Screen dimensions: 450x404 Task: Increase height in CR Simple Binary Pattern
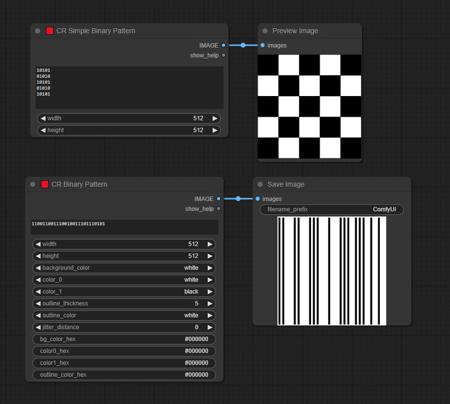point(215,130)
